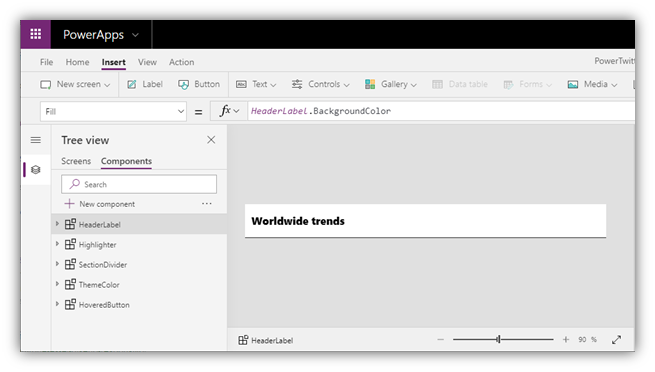
Task: Insert a Button control
Action: 207,84
